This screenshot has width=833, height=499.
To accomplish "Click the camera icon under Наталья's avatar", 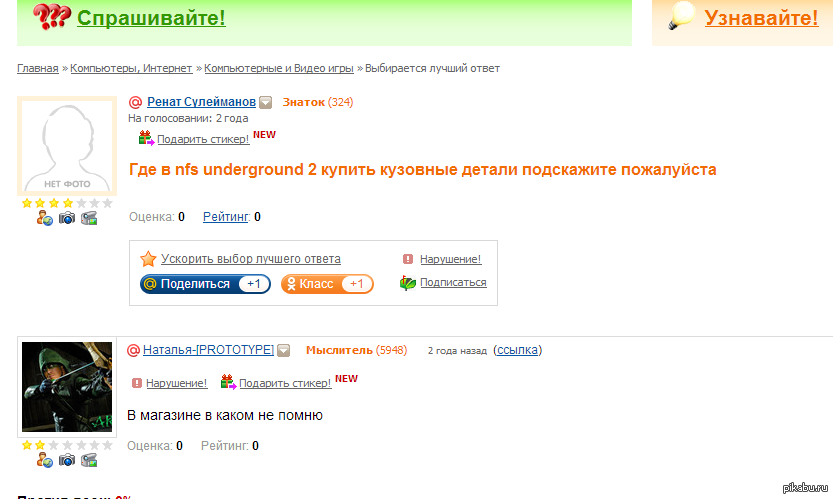I will pos(67,460).
